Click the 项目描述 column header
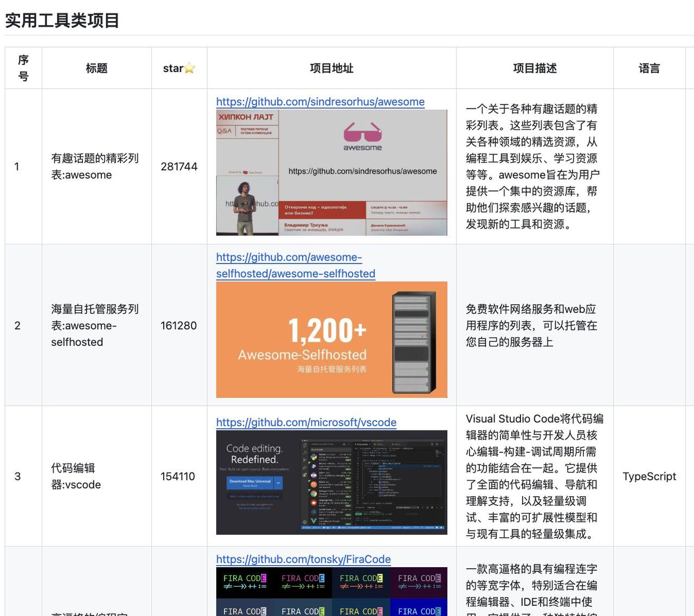The width and height of the screenshot is (694, 616). (x=535, y=68)
